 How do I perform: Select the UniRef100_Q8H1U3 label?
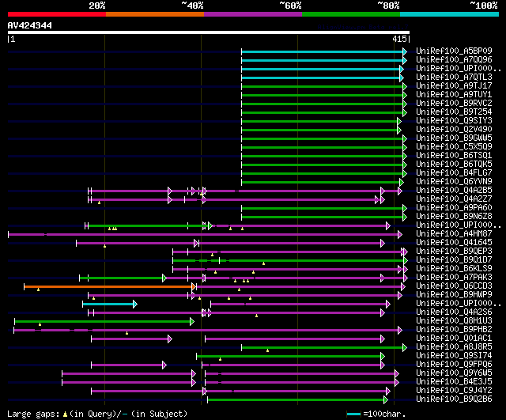(454, 321)
